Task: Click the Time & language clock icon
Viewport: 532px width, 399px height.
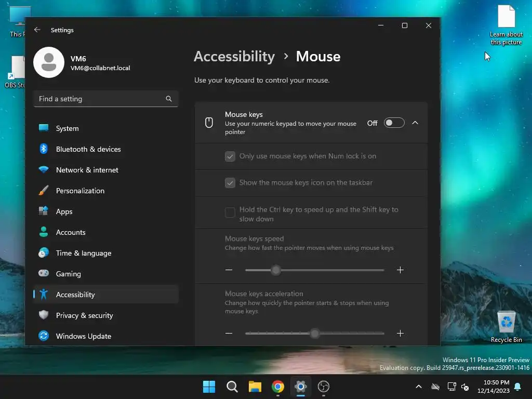Action: 44,253
